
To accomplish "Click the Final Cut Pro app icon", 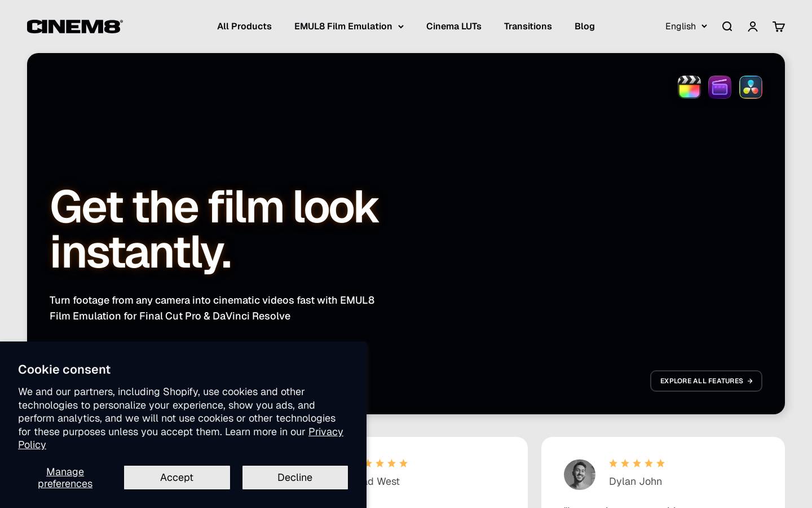I will pos(689,87).
